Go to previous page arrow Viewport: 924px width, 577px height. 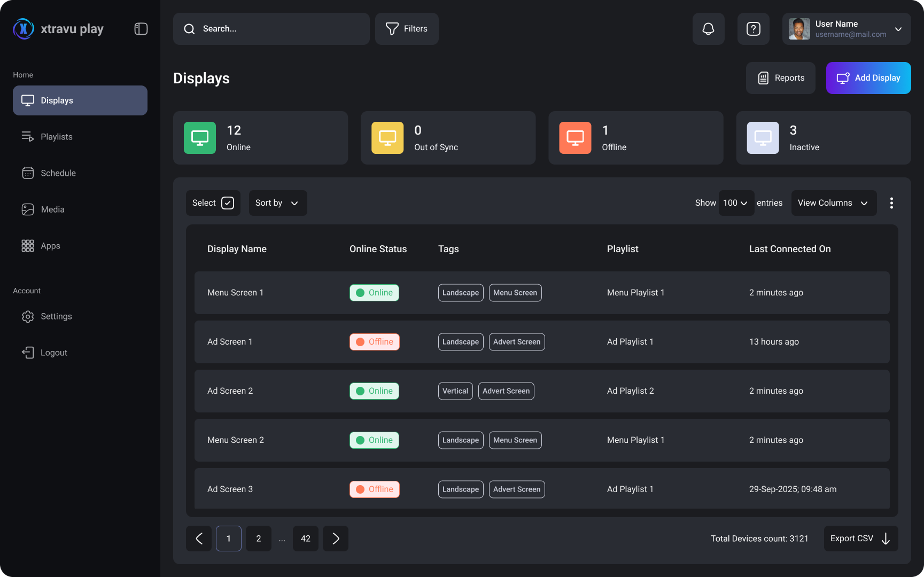click(199, 539)
